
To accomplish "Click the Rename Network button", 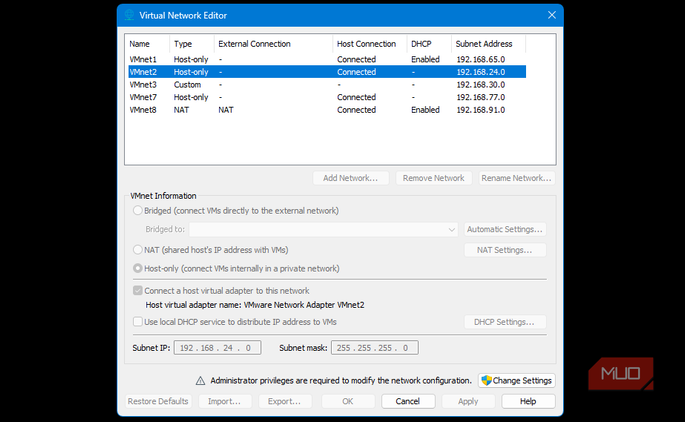I will tap(516, 178).
